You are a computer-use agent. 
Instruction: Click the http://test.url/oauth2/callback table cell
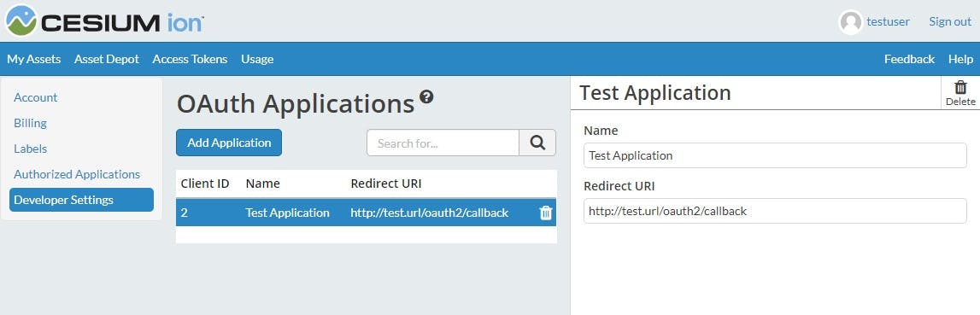[x=430, y=213]
